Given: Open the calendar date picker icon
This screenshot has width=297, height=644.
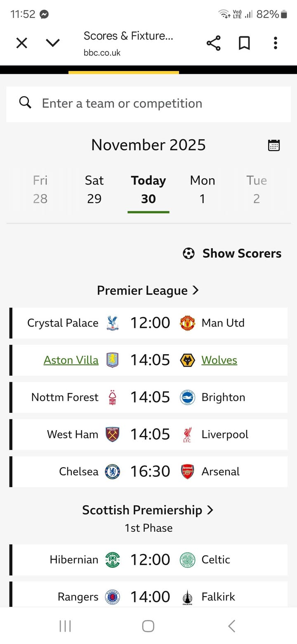Looking at the screenshot, I should (x=274, y=145).
